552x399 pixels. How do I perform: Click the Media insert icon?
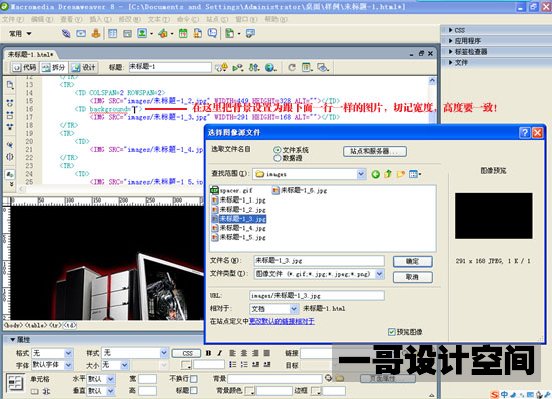point(163,34)
